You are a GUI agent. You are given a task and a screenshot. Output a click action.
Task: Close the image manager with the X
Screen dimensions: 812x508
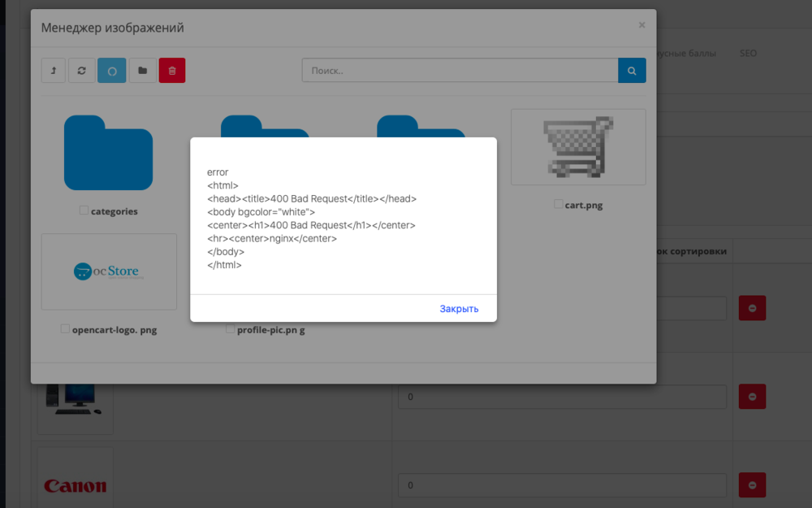click(x=641, y=25)
